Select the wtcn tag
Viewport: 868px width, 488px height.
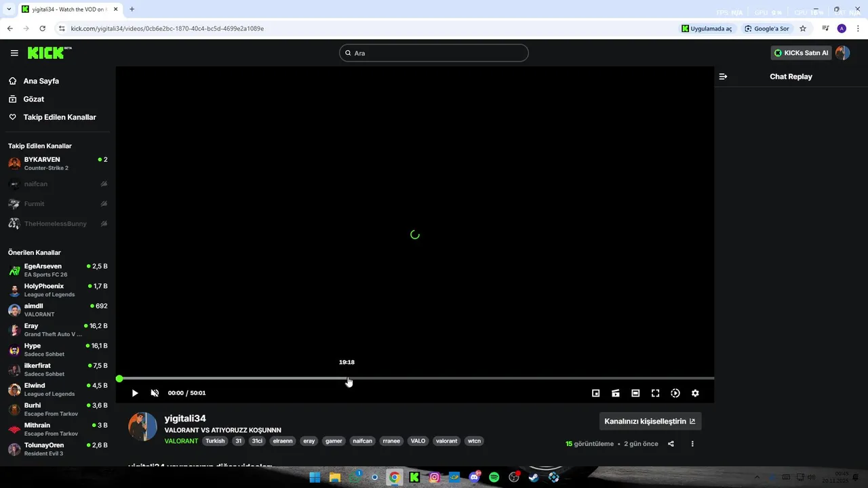tap(474, 441)
